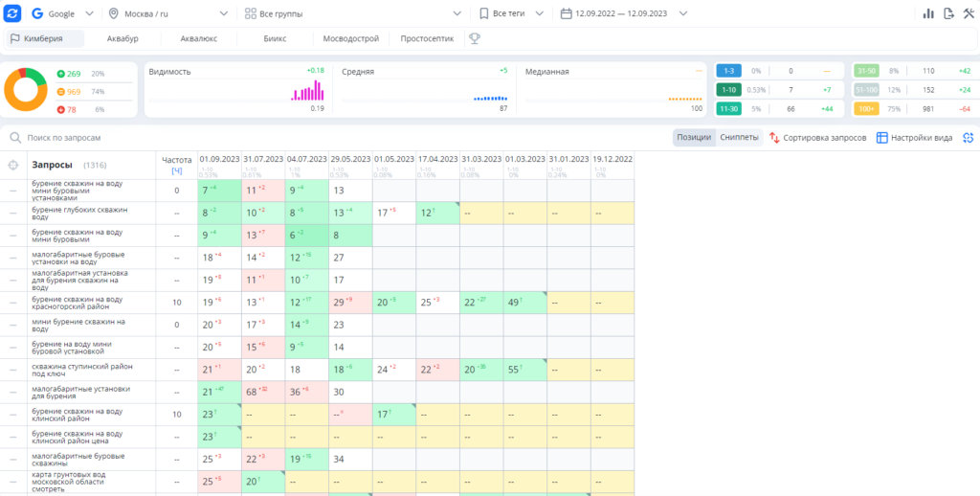Click the bookmark icon next to Все теги
The height and width of the screenshot is (496, 980).
click(x=483, y=13)
